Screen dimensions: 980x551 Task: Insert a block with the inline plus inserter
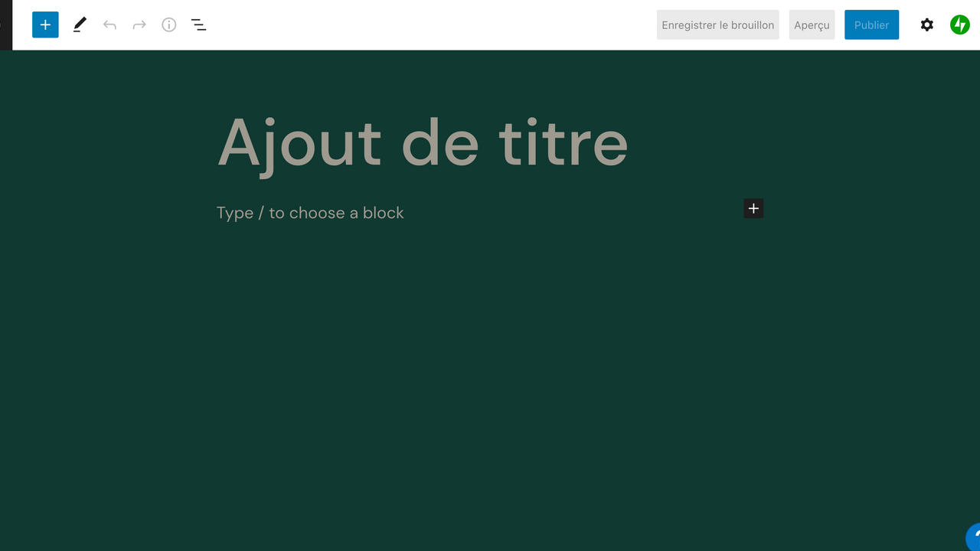click(753, 207)
